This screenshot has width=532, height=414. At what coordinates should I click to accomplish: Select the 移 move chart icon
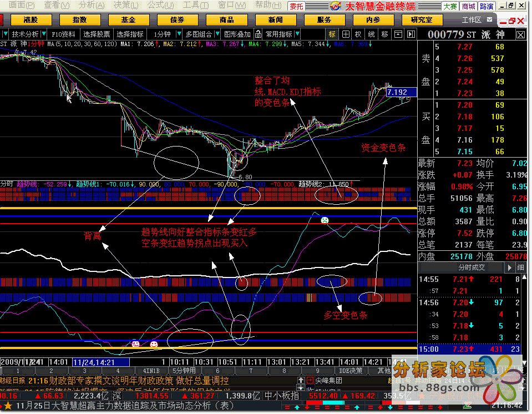click(384, 34)
